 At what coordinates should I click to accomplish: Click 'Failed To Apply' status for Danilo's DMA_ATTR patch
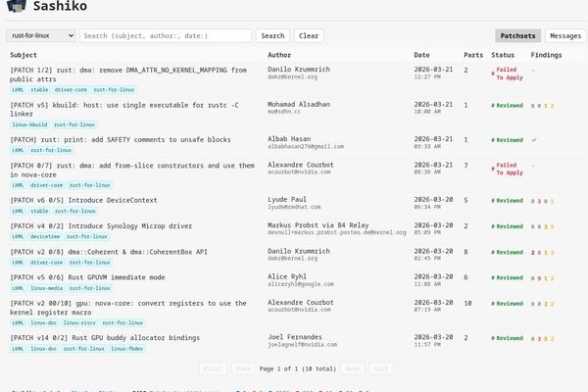[x=508, y=73]
